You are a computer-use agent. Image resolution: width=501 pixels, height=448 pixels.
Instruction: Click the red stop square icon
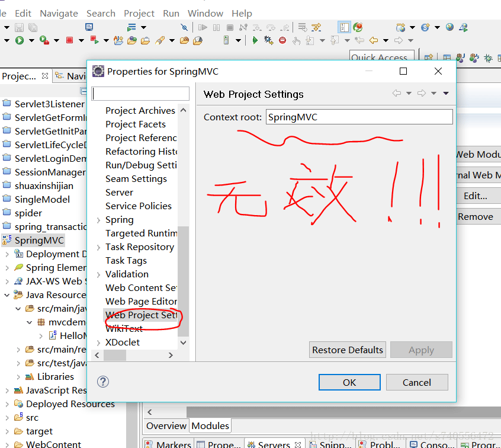pos(70,40)
